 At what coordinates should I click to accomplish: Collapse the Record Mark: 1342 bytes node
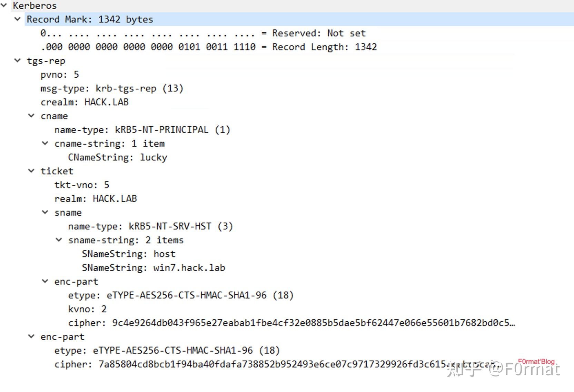18,19
